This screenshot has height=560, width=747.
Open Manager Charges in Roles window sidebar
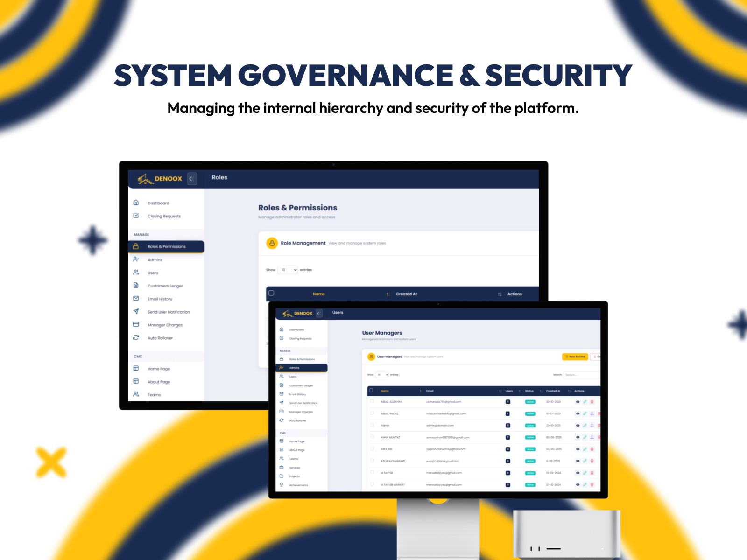(x=165, y=325)
